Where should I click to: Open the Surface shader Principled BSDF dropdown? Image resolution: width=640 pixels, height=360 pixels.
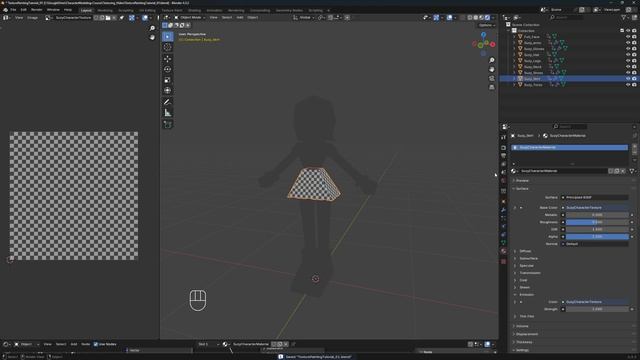(x=595, y=198)
